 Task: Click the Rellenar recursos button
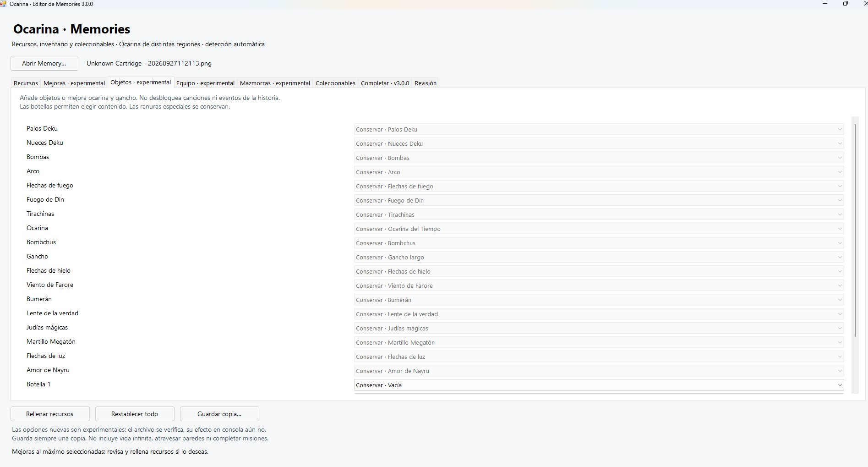pyautogui.click(x=50, y=414)
